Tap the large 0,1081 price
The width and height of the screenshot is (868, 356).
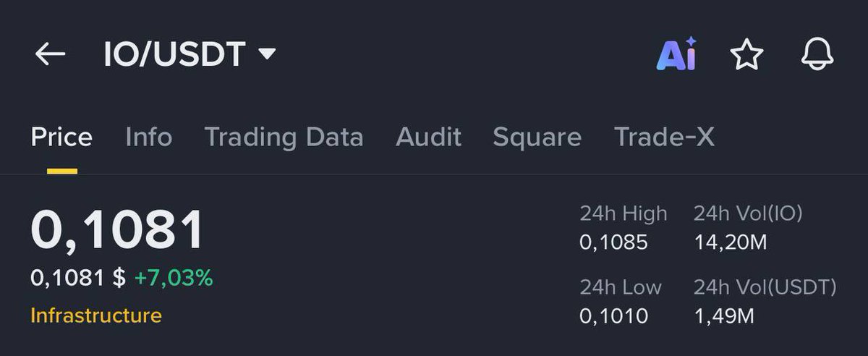coord(117,231)
